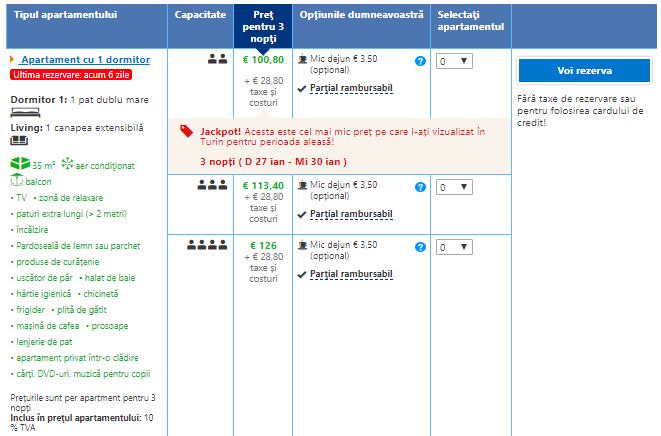Click the 'Capacitate' column header
The width and height of the screenshot is (661, 436).
[x=199, y=17]
